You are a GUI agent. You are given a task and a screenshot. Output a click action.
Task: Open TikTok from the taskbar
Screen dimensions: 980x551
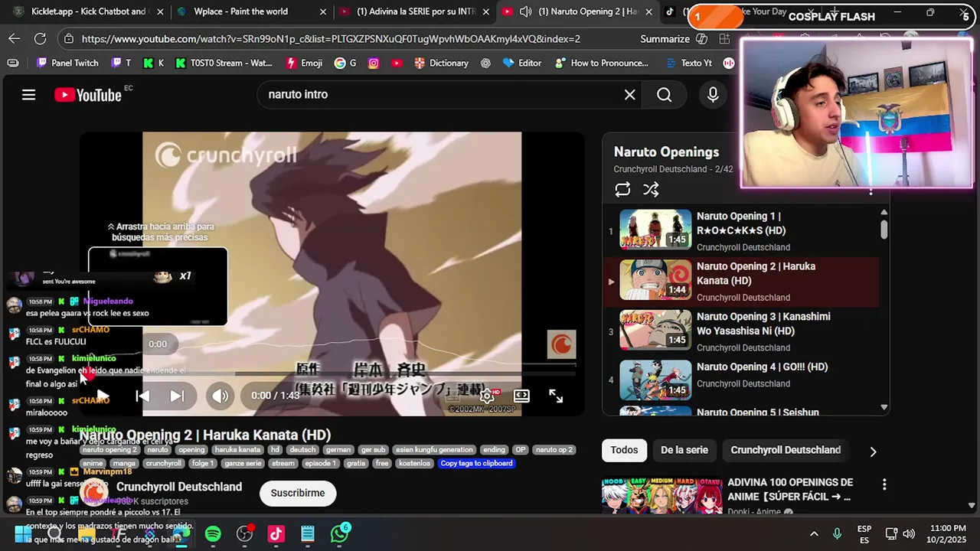[276, 533]
